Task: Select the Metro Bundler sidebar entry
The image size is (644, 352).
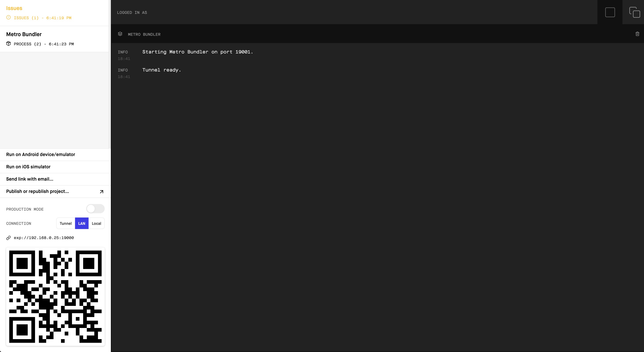Action: 24,34
